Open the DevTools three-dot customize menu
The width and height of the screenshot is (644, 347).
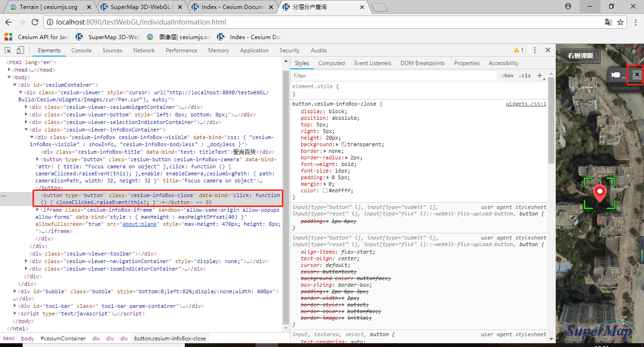(x=535, y=50)
